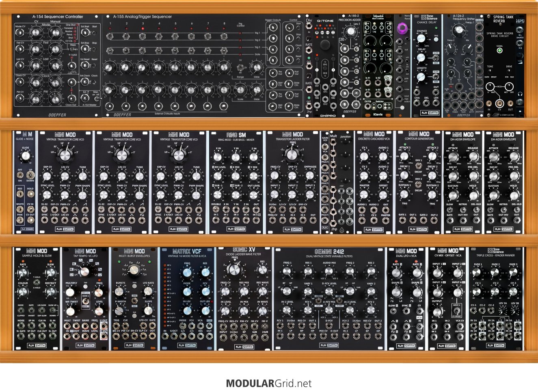Click the headphone icon on the HPO module
The image size is (538, 392).
pos(520,94)
